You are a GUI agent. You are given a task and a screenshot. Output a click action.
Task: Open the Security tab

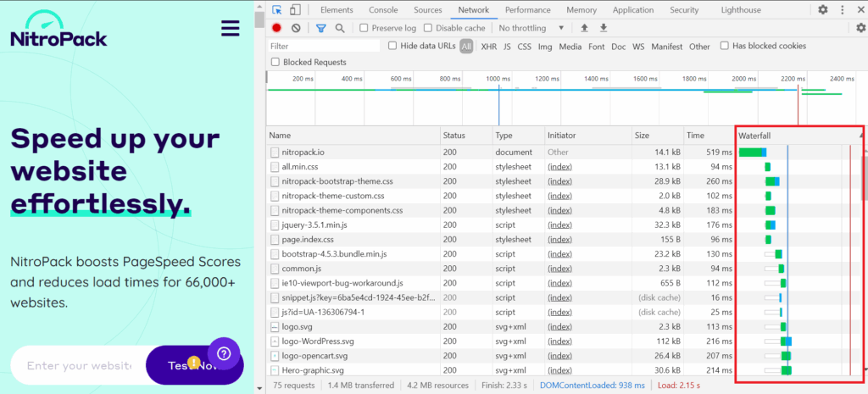684,10
